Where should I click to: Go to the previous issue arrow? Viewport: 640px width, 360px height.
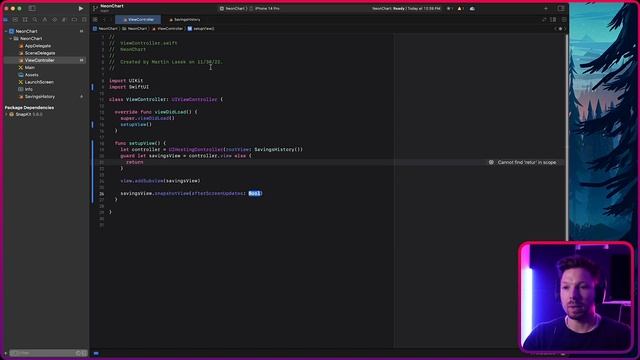556,29
